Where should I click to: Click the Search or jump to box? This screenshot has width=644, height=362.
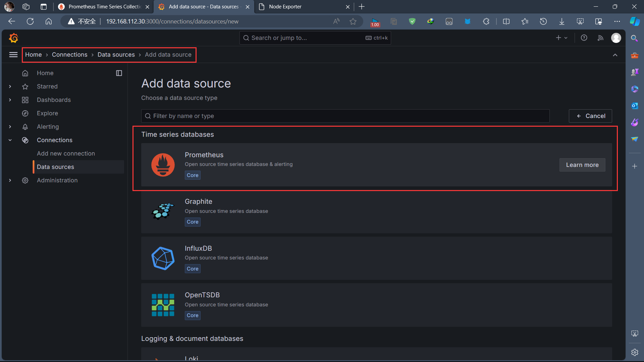point(315,38)
